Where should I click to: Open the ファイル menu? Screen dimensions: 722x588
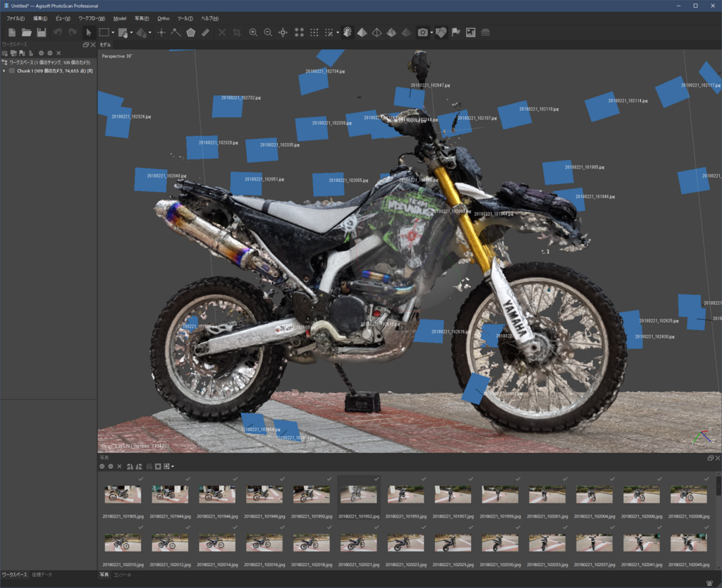[x=16, y=18]
